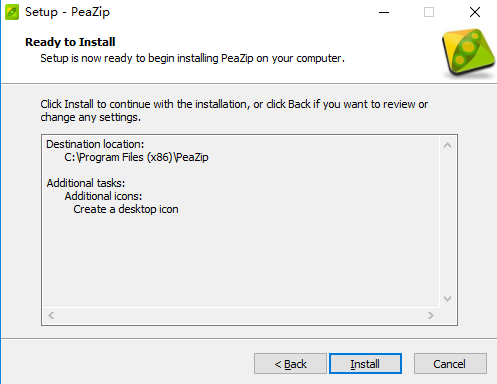The height and width of the screenshot is (384, 497).
Task: Click the horizontal scrollbar track under the summary
Action: click(241, 315)
